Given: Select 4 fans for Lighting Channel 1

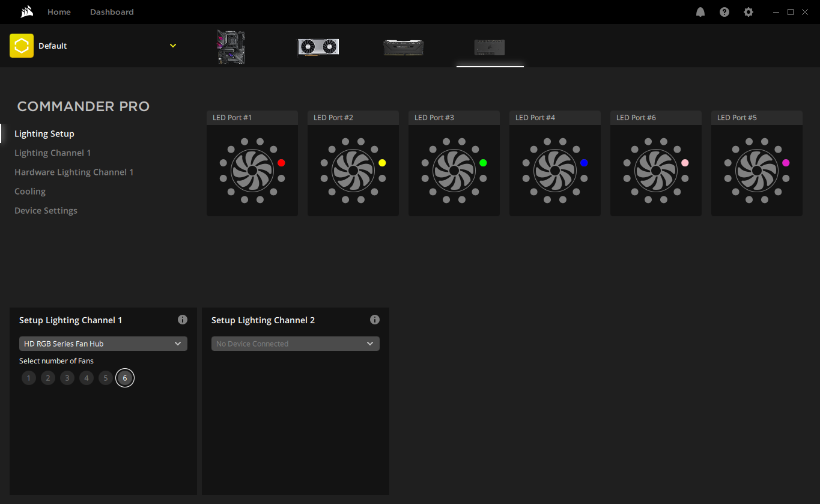Looking at the screenshot, I should (x=87, y=378).
